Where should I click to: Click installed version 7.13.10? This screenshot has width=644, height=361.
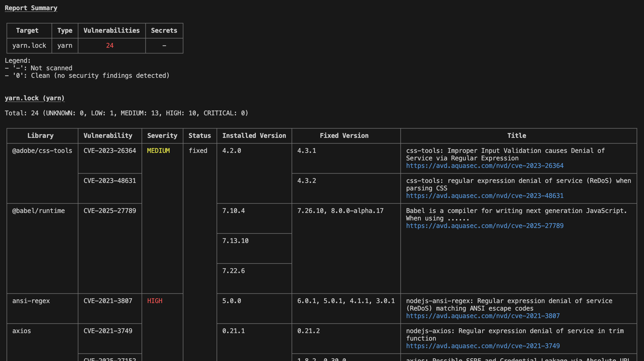point(235,241)
